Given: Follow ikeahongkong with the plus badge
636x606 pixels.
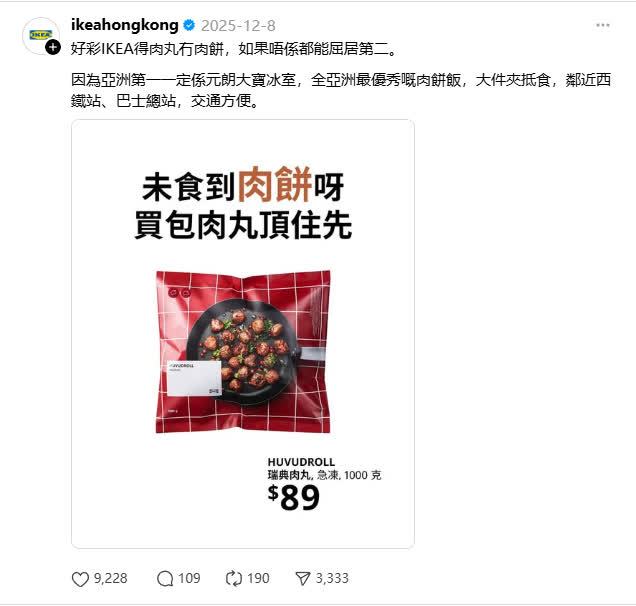Looking at the screenshot, I should coord(53,47).
